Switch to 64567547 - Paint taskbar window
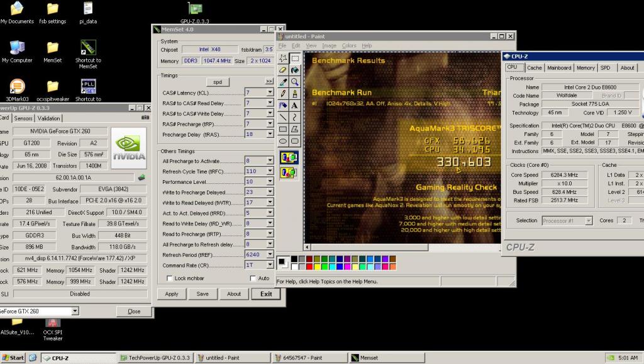Screen dimensions: 644x364 [x=309, y=358]
